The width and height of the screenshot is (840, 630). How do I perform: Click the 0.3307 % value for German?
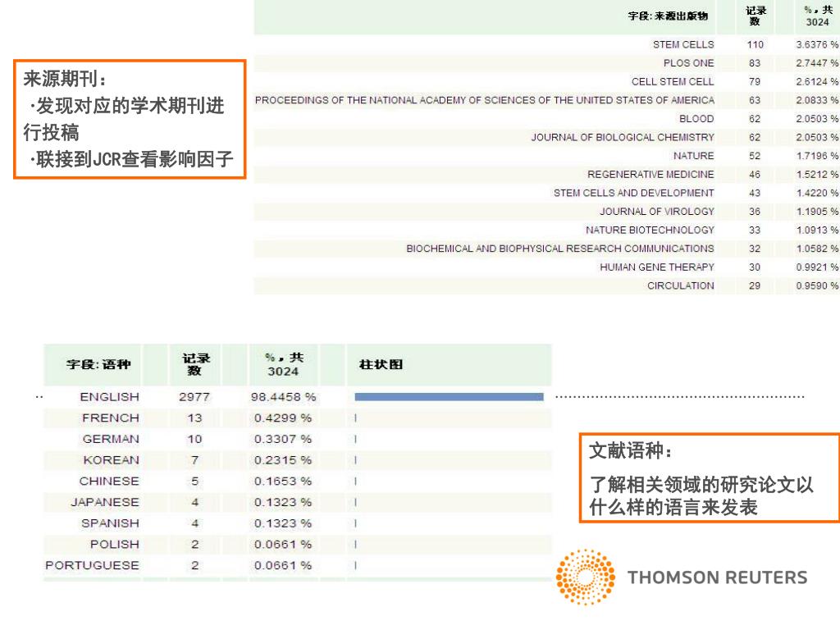(283, 440)
